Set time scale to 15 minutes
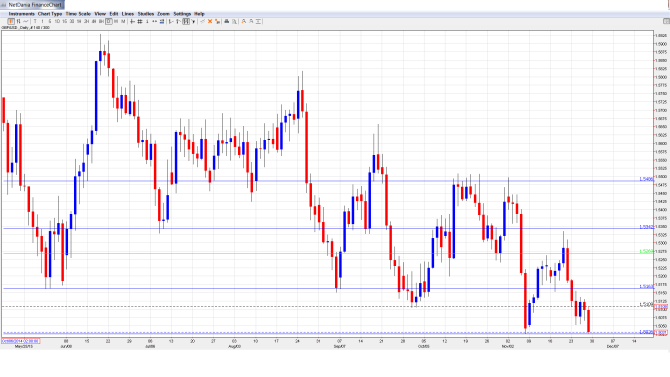Image resolution: width=670 pixels, height=377 pixels. (65, 21)
